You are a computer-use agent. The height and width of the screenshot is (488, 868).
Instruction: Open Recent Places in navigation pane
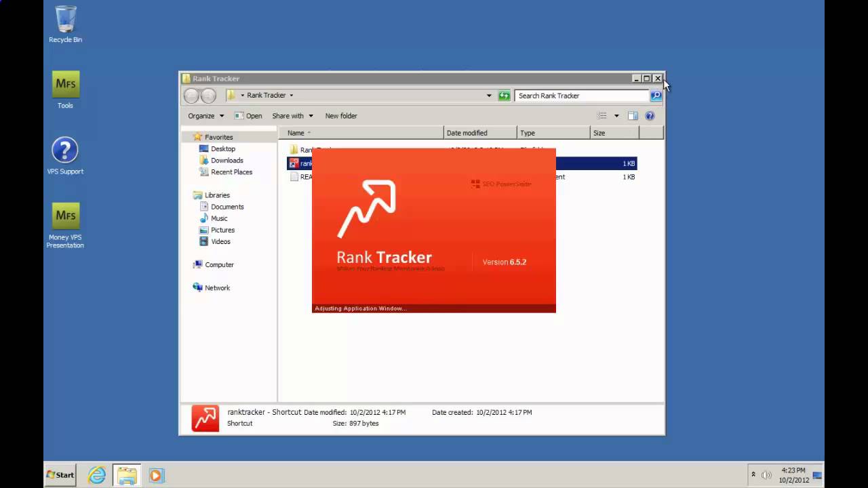click(226, 172)
